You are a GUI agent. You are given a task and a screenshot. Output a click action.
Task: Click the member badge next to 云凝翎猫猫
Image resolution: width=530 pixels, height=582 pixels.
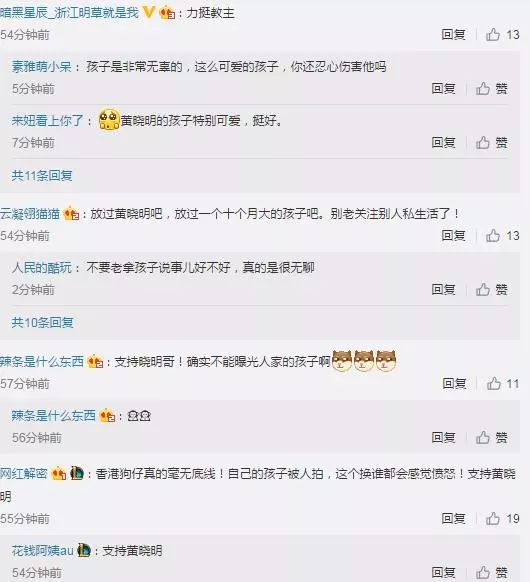pos(71,213)
